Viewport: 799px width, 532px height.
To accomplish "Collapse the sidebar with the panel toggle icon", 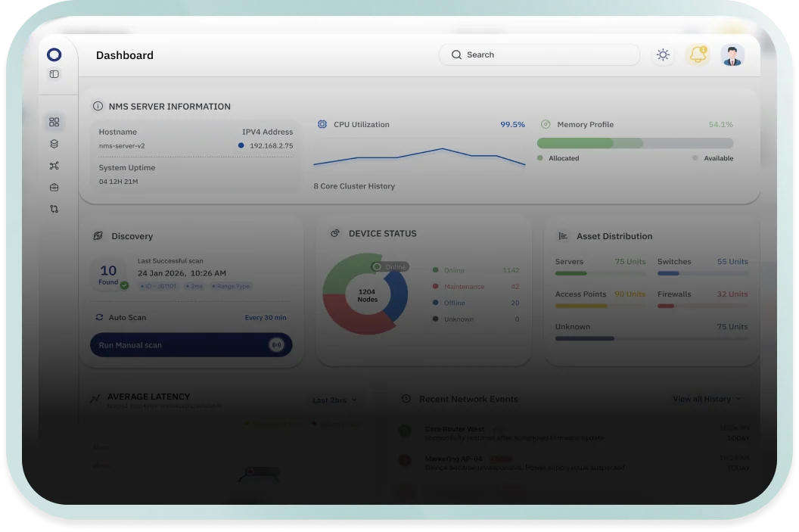I will (54, 74).
